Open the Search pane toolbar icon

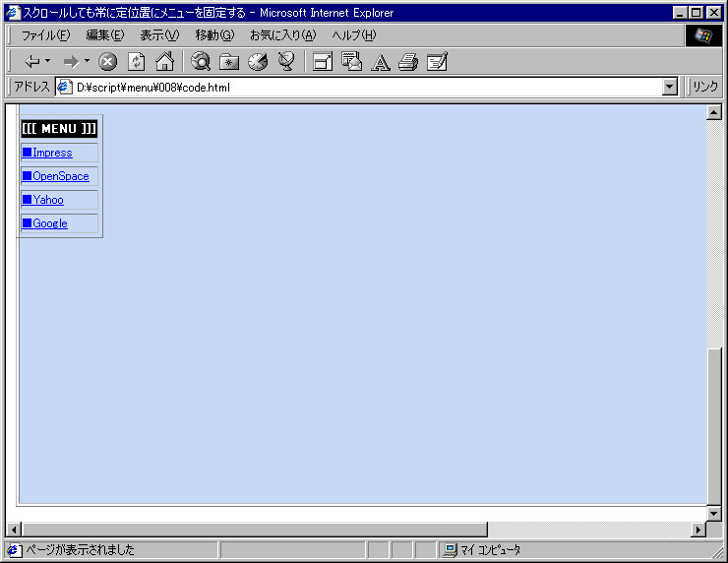pyautogui.click(x=201, y=62)
